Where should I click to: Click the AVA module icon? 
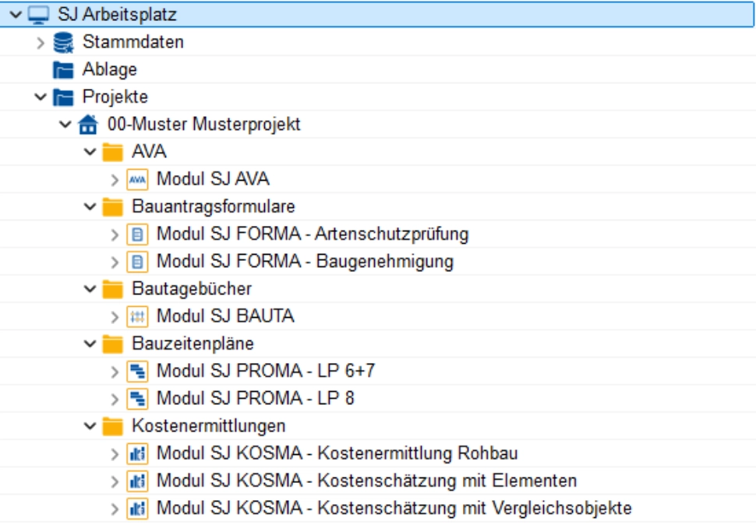click(137, 179)
